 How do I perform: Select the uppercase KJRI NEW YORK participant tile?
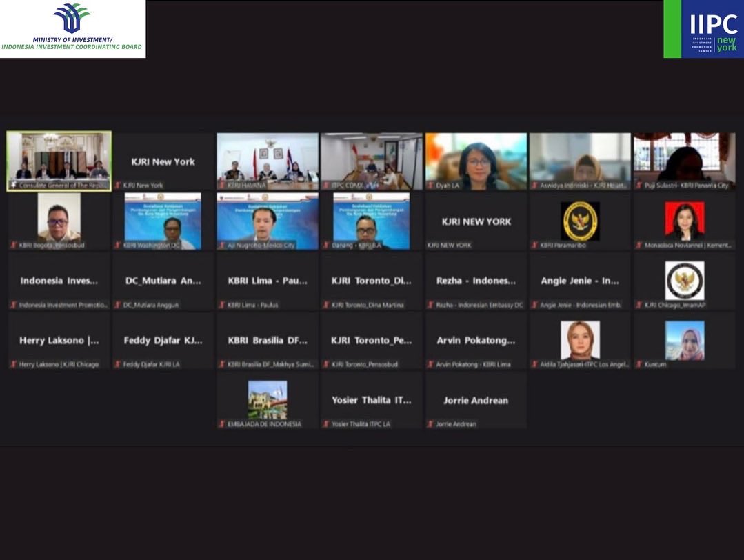pyautogui.click(x=476, y=221)
